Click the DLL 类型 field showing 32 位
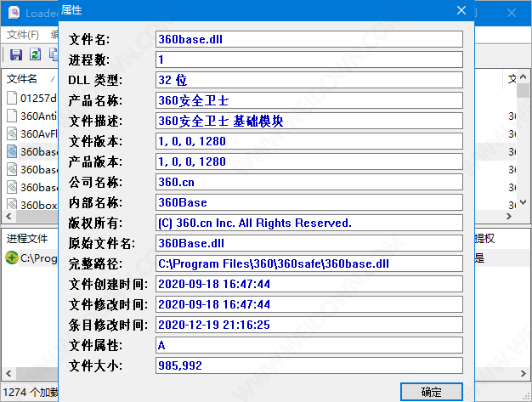Image resolution: width=532 pixels, height=402 pixels. click(x=309, y=80)
